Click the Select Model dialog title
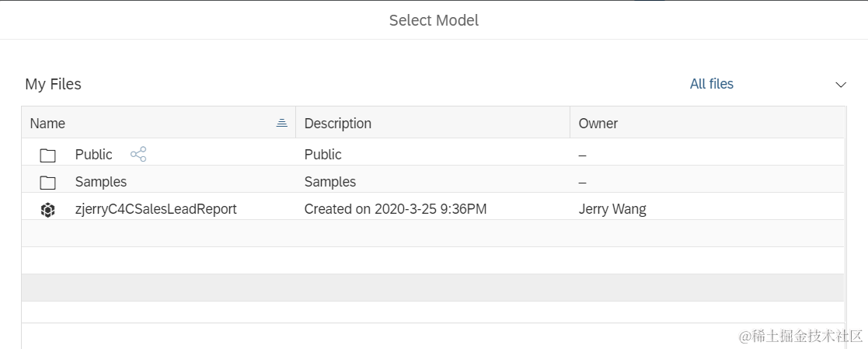868x349 pixels. 434,20
